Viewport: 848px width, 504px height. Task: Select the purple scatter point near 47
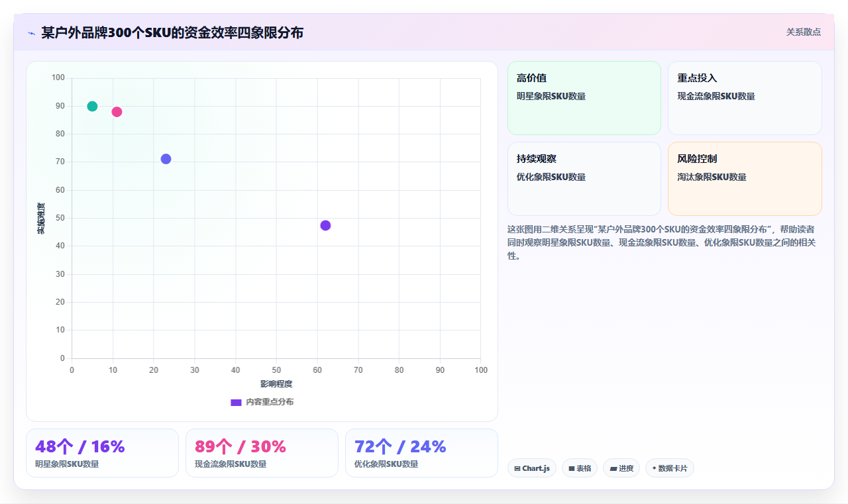(325, 225)
